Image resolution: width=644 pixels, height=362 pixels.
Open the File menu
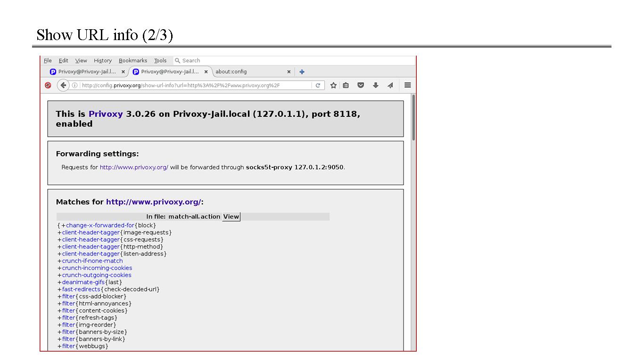tap(48, 60)
